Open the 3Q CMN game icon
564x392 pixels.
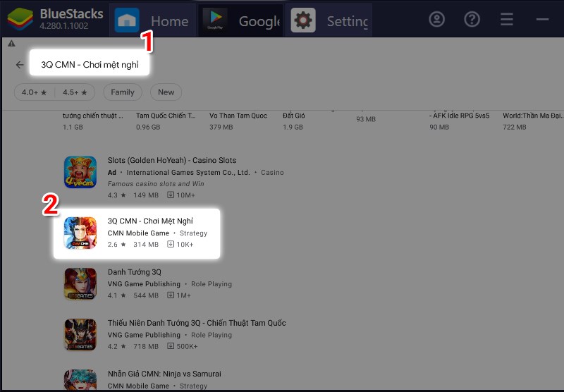80,233
